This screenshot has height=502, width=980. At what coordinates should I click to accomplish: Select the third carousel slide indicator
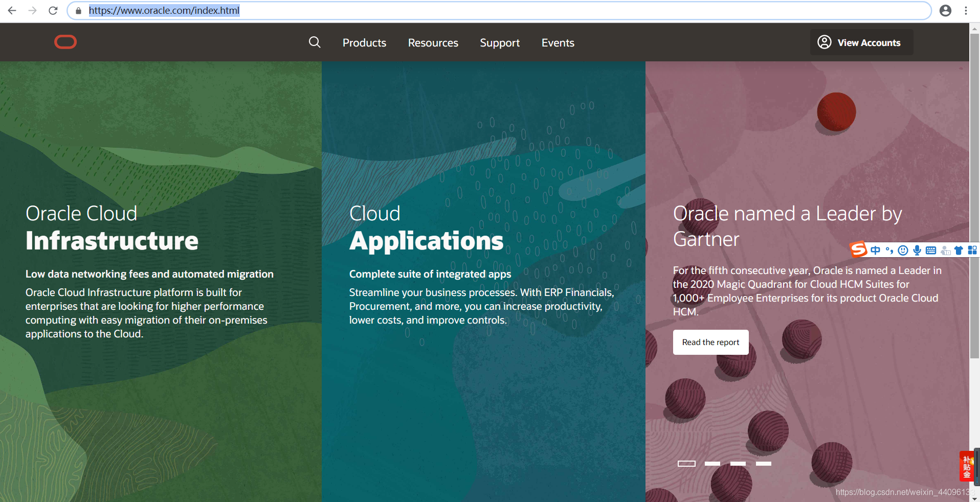coord(738,464)
